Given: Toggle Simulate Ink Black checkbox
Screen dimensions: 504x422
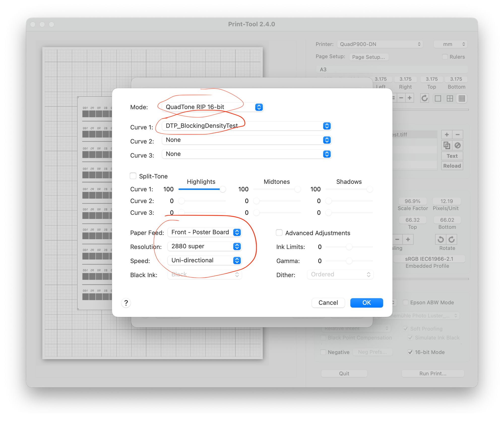Looking at the screenshot, I should [x=410, y=337].
